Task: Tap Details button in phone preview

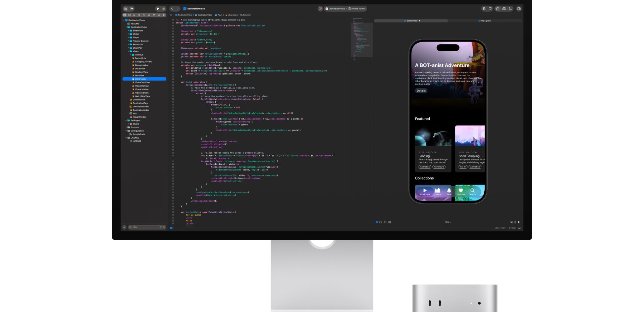Action: tap(421, 91)
